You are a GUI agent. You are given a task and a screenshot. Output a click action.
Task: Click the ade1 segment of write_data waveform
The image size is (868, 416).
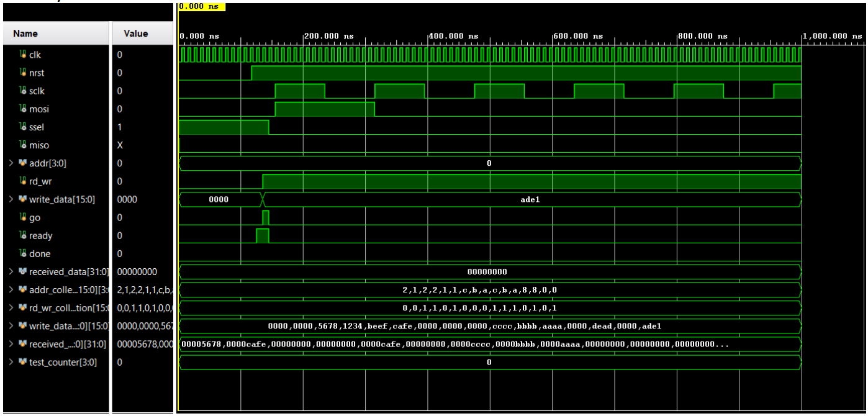pos(532,199)
